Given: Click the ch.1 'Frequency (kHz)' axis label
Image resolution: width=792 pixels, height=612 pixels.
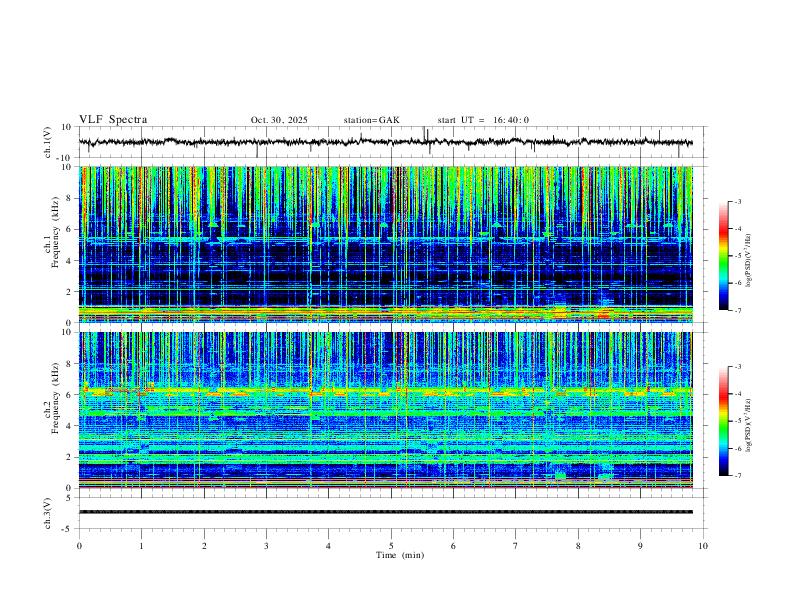Looking at the screenshot, I should click(55, 232).
